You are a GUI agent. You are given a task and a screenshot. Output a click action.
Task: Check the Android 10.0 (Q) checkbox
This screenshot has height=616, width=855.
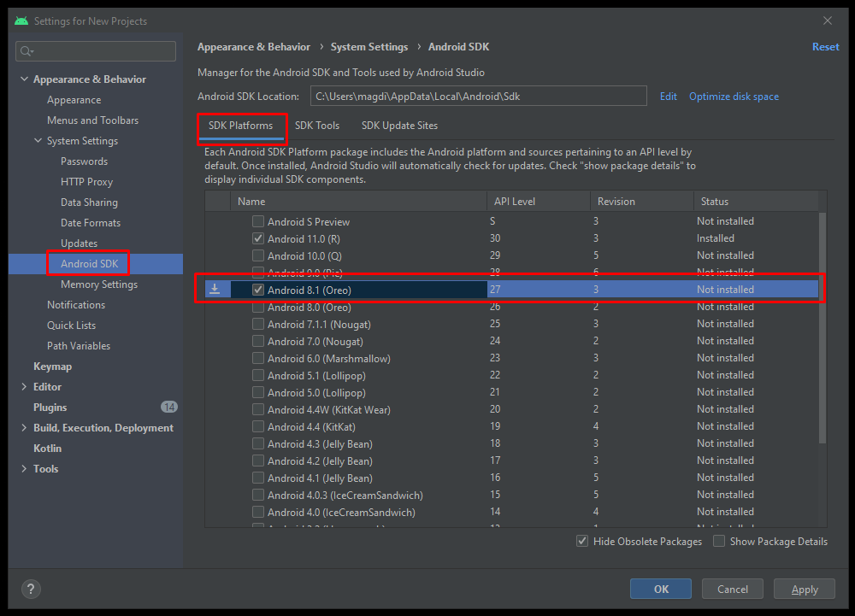[258, 255]
